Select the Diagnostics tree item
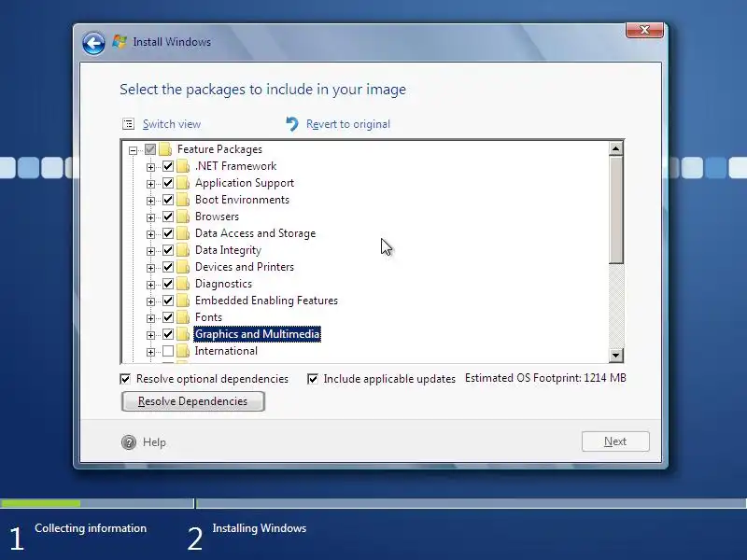 pyautogui.click(x=223, y=284)
